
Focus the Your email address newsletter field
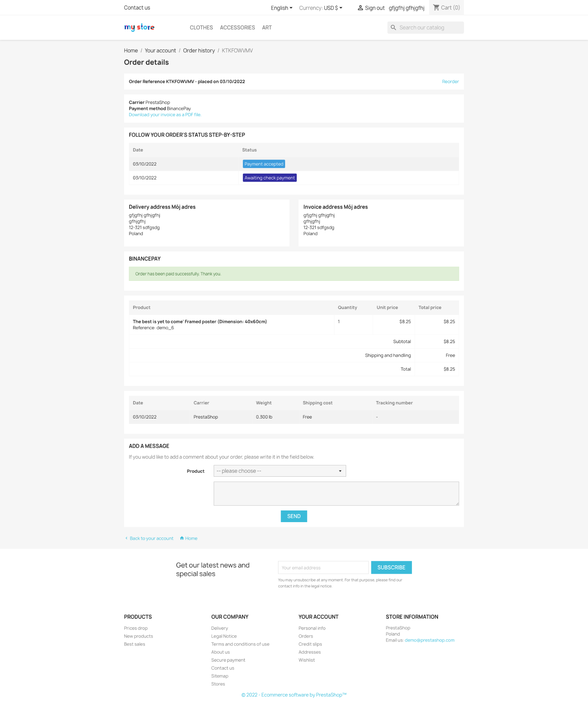tap(323, 568)
